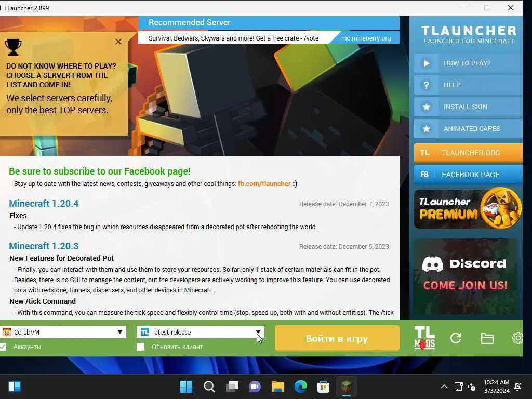The width and height of the screenshot is (532, 399).
Task: Click the Recommended Server description text
Action: point(233,38)
